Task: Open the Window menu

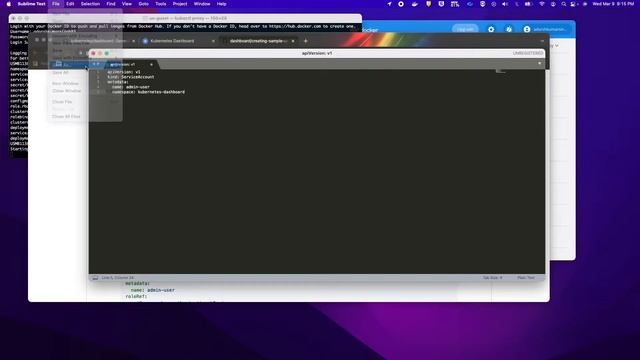Action: click(202, 4)
